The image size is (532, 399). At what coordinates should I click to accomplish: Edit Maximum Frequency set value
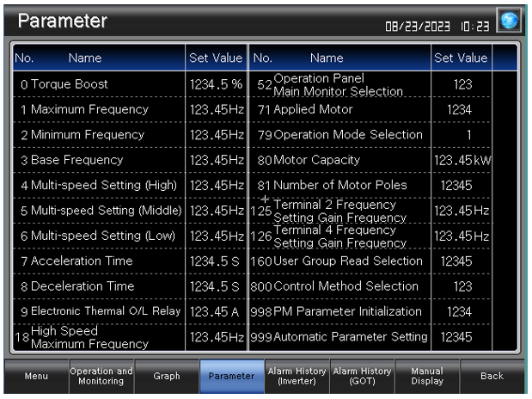pos(216,109)
